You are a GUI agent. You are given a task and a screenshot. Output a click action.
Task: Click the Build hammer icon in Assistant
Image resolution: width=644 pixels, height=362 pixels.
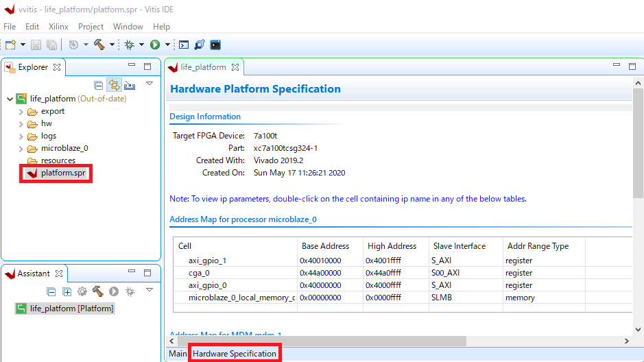[98, 291]
